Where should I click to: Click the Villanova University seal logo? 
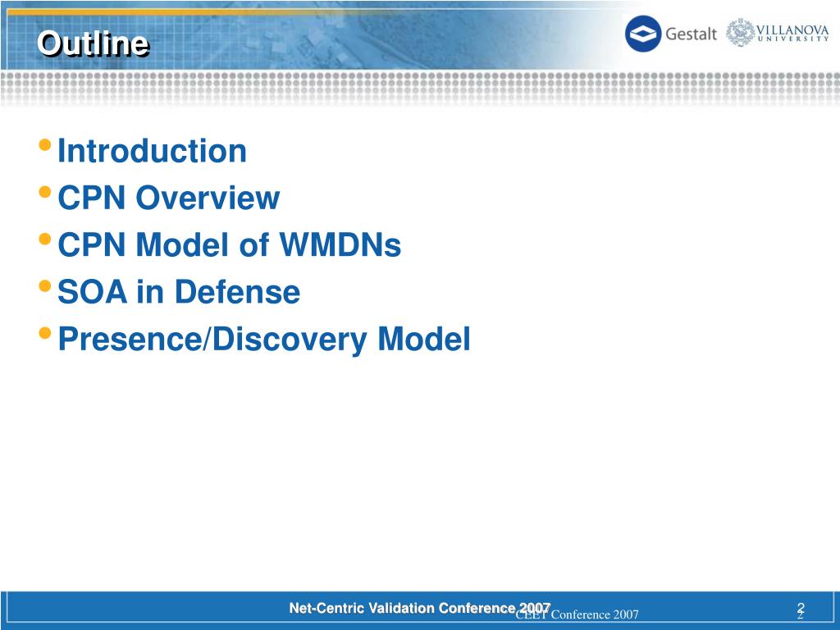coord(741,33)
